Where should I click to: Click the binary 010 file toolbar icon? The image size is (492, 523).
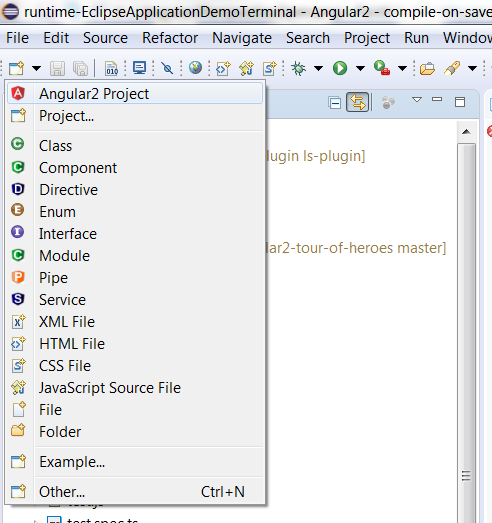point(111,68)
